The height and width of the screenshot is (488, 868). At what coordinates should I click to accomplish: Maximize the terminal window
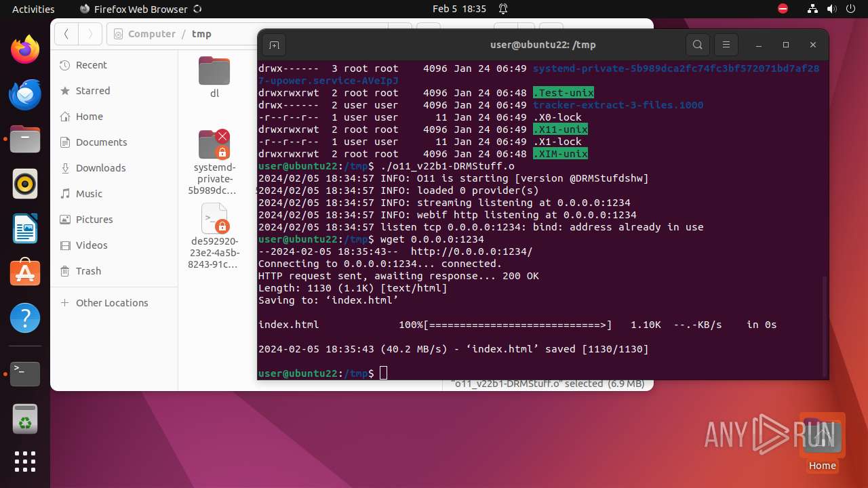(786, 45)
